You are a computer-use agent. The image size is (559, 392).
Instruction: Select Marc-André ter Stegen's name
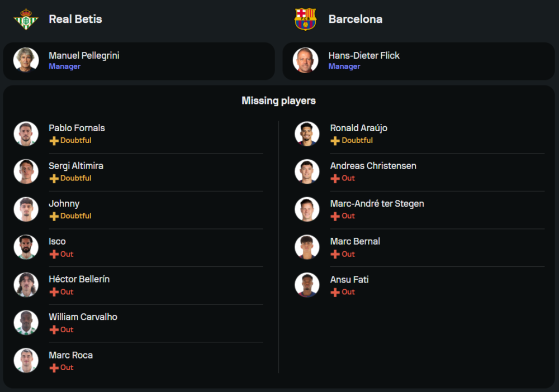[377, 204]
